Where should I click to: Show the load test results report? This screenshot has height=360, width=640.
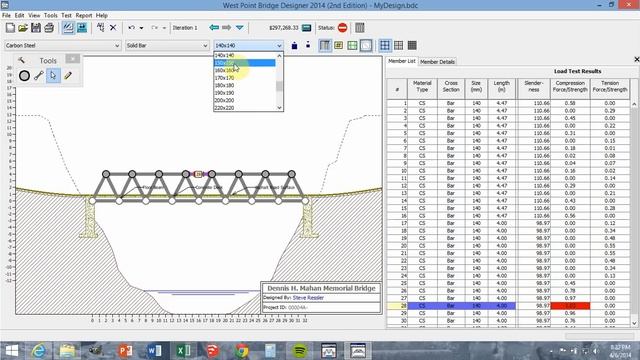coord(360,28)
